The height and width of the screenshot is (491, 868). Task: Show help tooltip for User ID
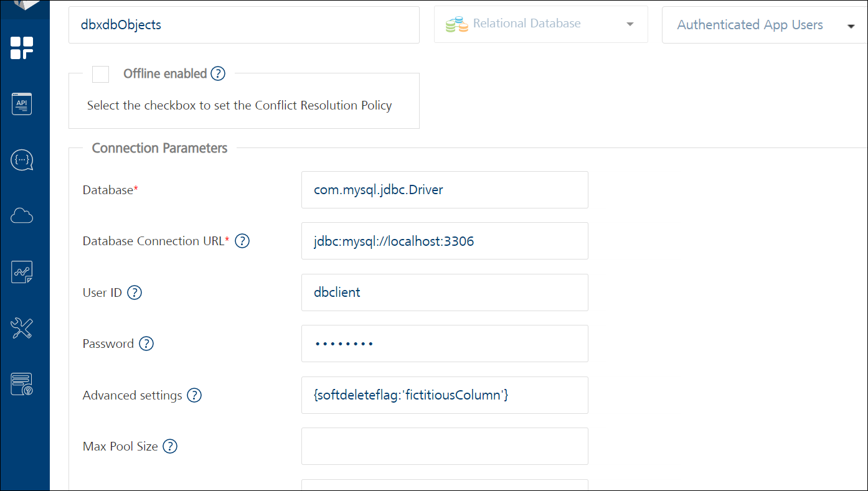point(134,292)
